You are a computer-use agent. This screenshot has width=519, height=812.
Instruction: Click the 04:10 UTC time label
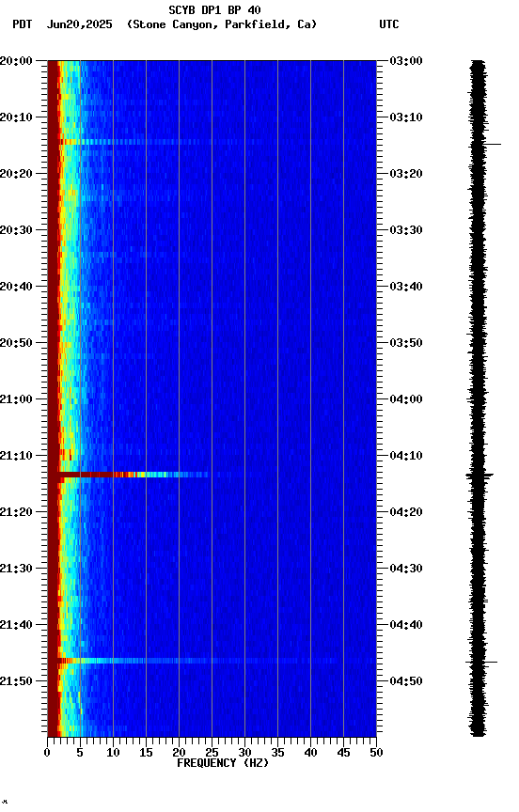tap(406, 456)
